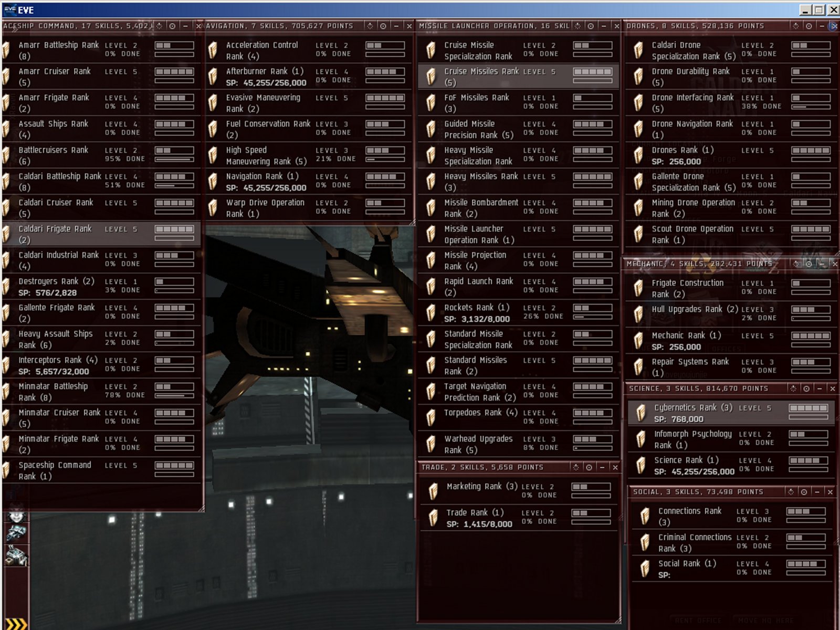This screenshot has height=630, width=840.
Task: Select the Evasive Maneuvering skill book icon
Action: click(213, 103)
